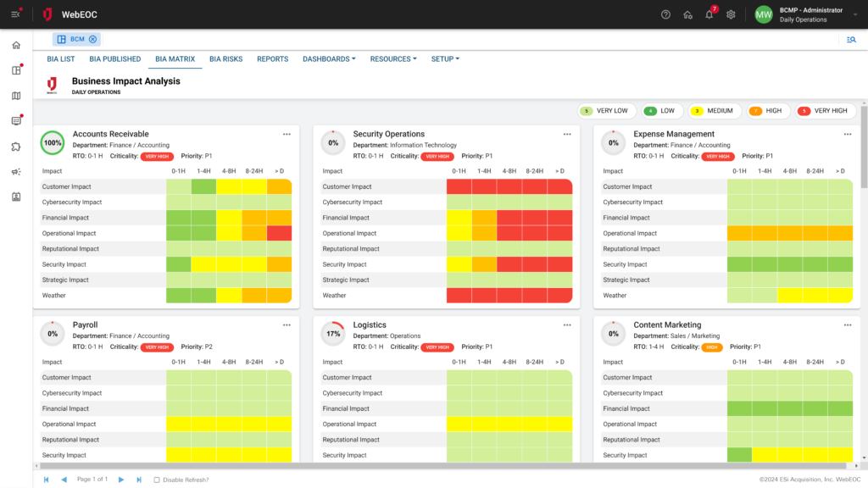Click the puzzle piece plugins sidebar icon

16,147
